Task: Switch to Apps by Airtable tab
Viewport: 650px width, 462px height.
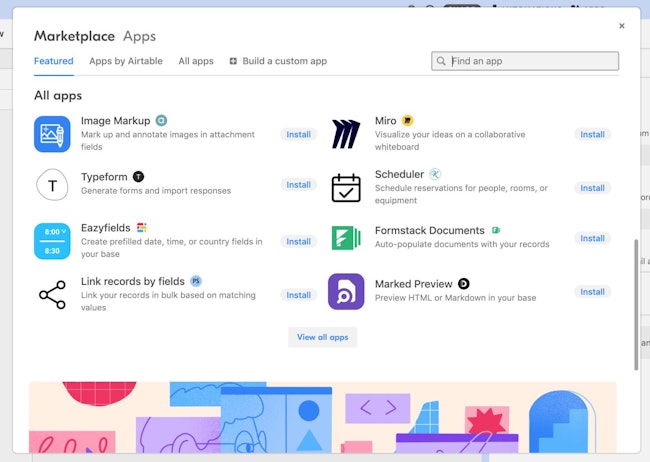Action: click(x=126, y=61)
